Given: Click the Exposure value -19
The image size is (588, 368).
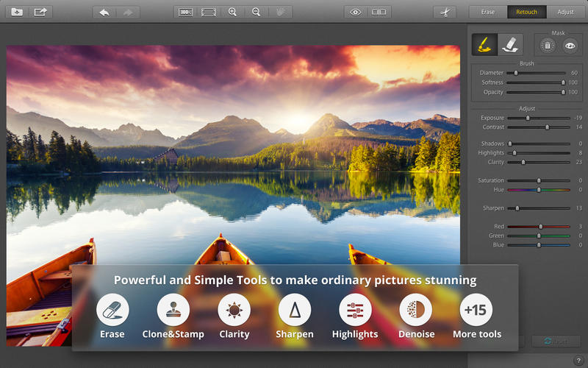Looking at the screenshot, I should pyautogui.click(x=578, y=118).
